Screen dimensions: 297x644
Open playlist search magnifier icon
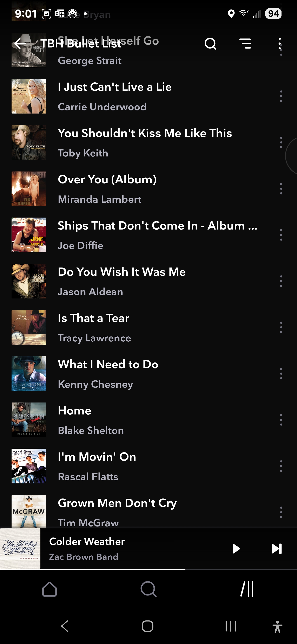coord(210,44)
